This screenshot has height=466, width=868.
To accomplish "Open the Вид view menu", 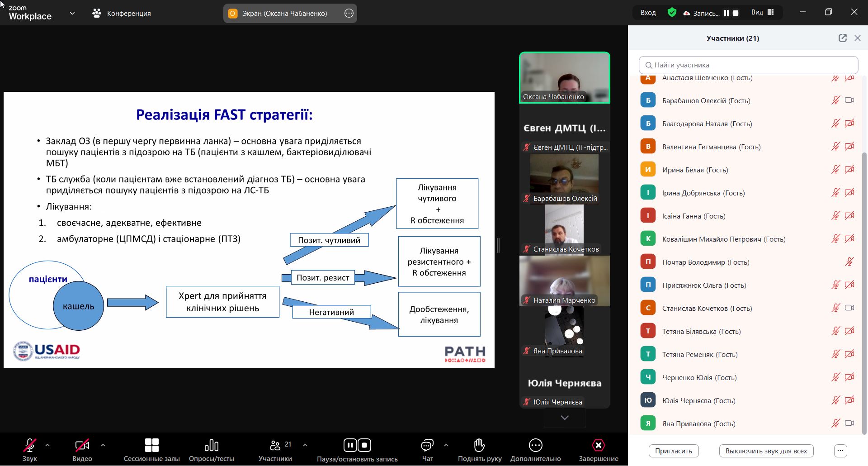I will 762,13.
